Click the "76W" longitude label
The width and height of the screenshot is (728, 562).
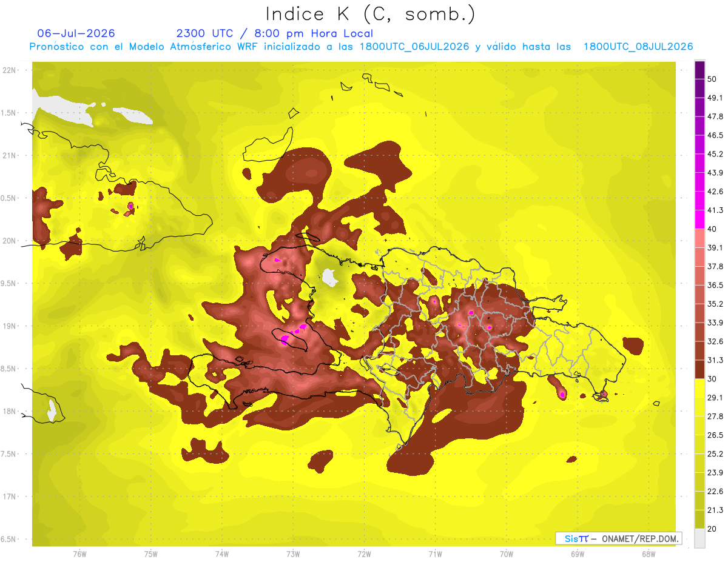coord(79,554)
